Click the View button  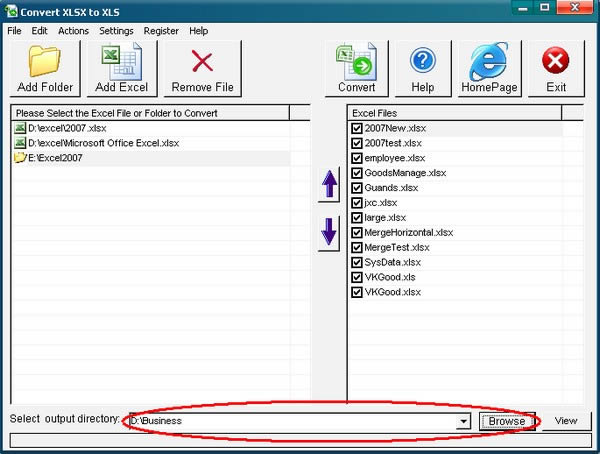click(x=566, y=421)
